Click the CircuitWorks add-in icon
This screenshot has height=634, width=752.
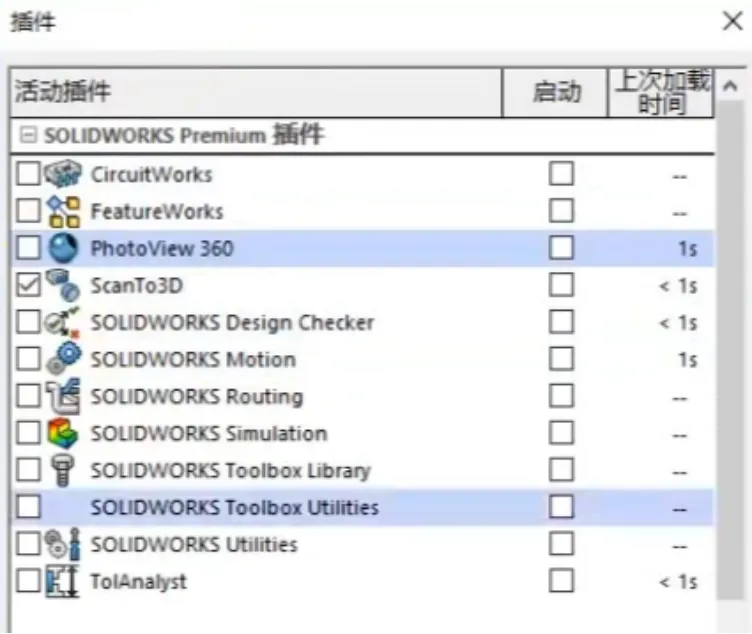[x=63, y=174]
